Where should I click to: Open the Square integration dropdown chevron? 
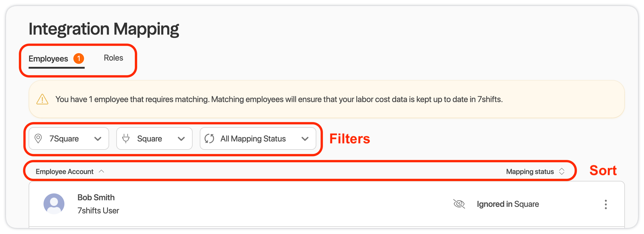point(181,139)
